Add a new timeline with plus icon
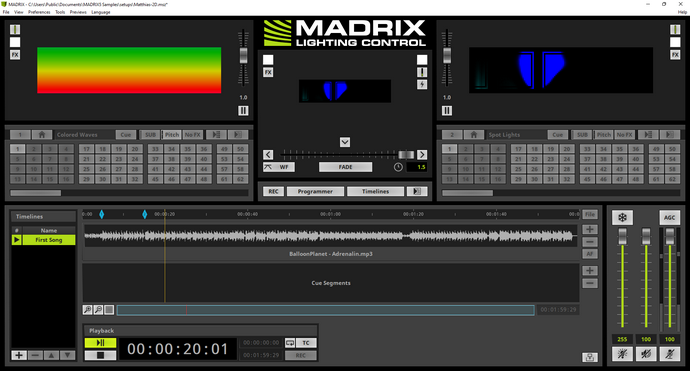 click(x=18, y=355)
